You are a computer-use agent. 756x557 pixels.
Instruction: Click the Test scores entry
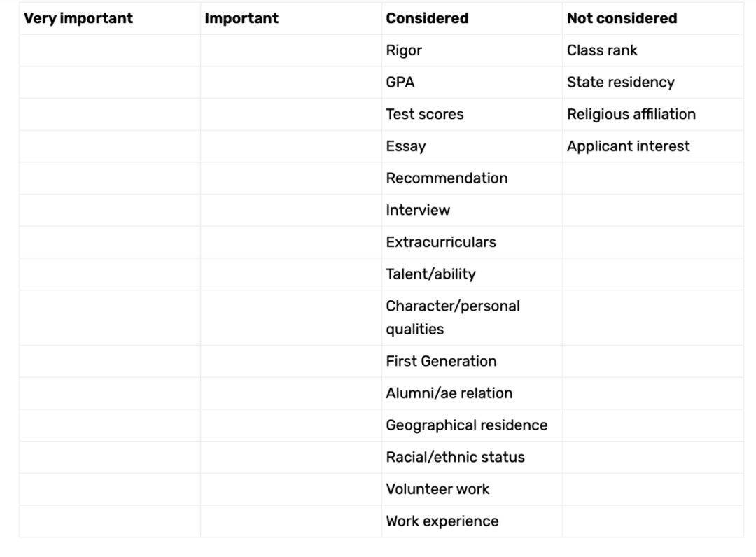click(x=424, y=114)
